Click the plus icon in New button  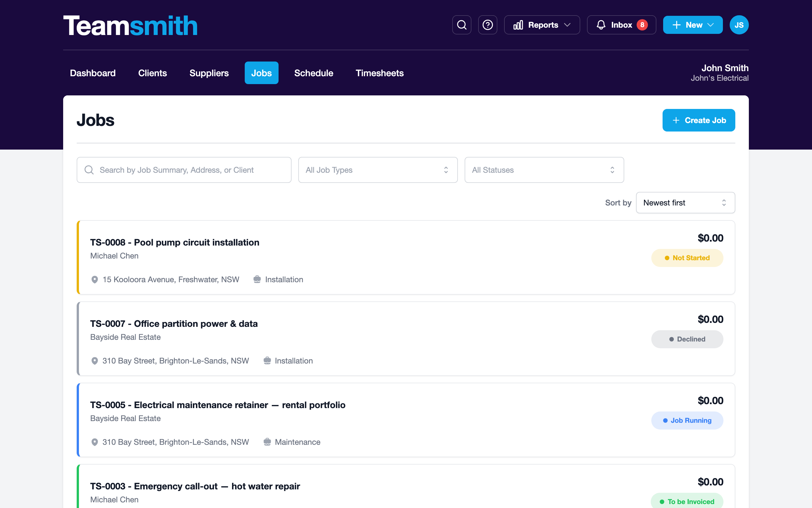pyautogui.click(x=677, y=25)
